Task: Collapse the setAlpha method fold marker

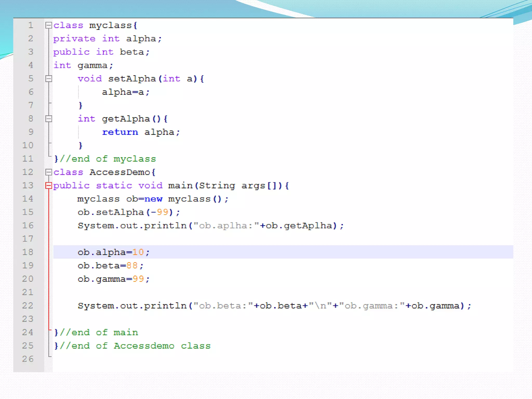Action: pos(49,78)
